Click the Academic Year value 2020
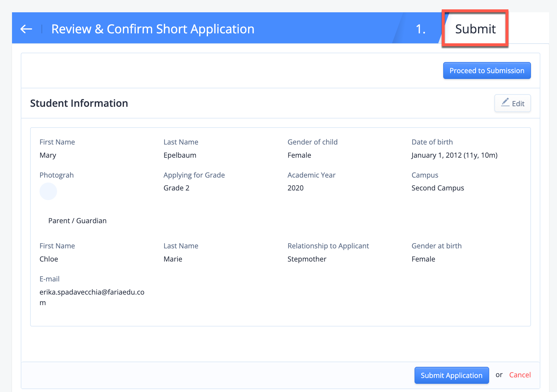The height and width of the screenshot is (392, 557). [295, 188]
